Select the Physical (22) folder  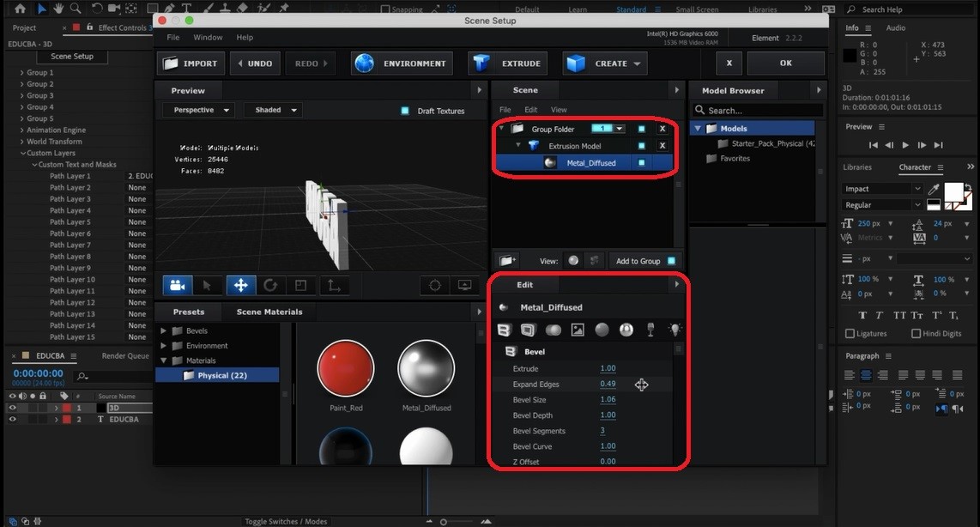(x=217, y=375)
